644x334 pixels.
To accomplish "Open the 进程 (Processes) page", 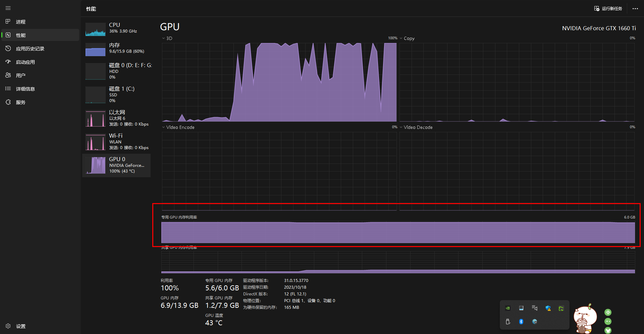I will coord(40,22).
